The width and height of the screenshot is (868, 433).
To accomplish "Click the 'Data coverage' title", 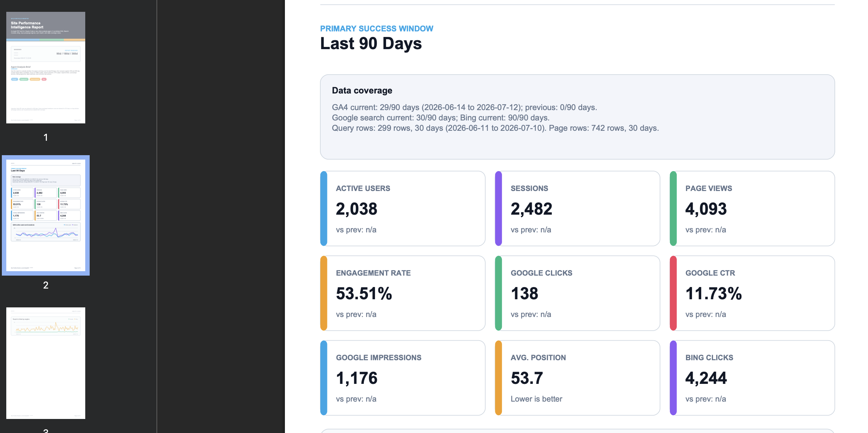I will [x=362, y=91].
